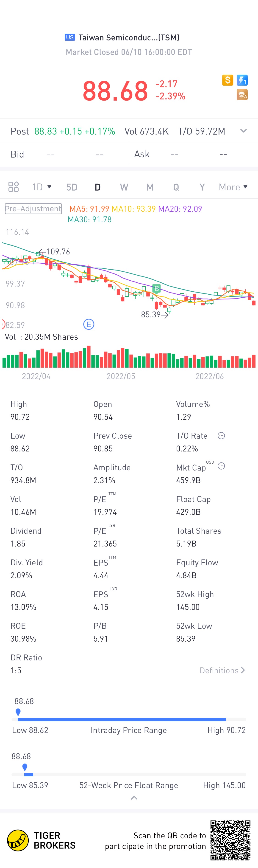Viewport: 258px width, 868px height.
Task: Open T/O Rate info bubble icon
Action: (x=221, y=435)
